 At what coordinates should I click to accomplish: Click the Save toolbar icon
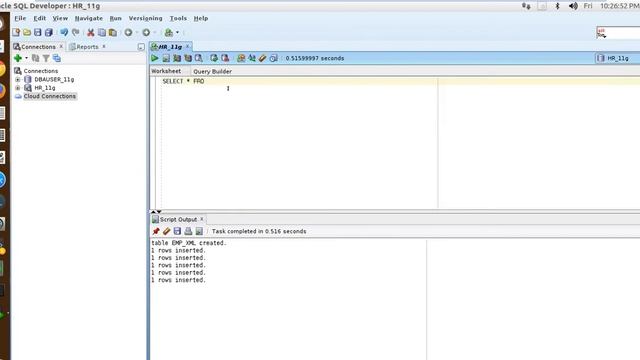[38, 32]
